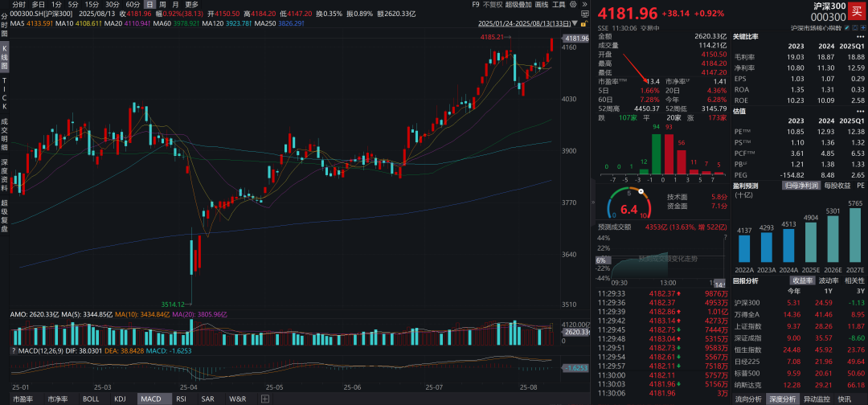Open the 更多 periods dropdown
Viewport: 868px width, 405px height.
[191, 4]
